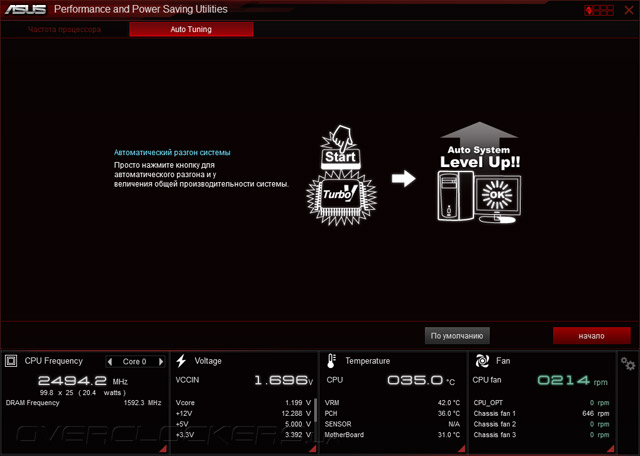640x456 pixels.
Task: Select the Auto Tuning tab
Action: [191, 29]
